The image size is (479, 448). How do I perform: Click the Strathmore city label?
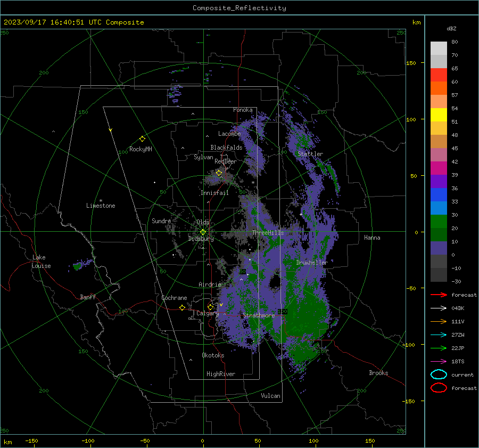(259, 315)
